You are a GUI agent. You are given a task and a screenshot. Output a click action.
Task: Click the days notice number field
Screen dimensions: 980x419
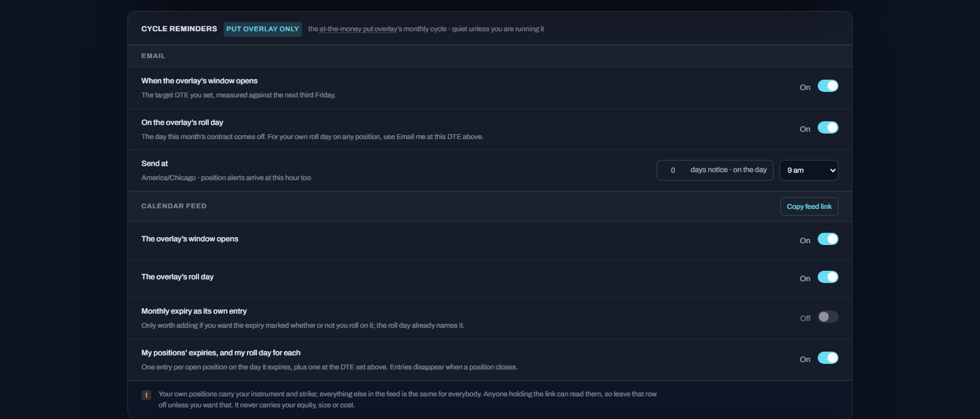coord(673,170)
